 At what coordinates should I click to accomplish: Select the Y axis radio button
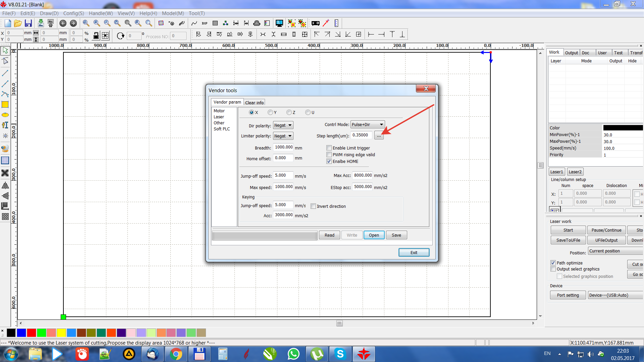[x=270, y=112]
